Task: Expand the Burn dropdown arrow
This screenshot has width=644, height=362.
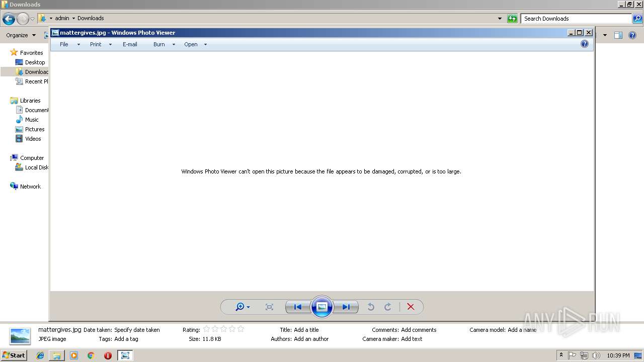Action: 174,45
